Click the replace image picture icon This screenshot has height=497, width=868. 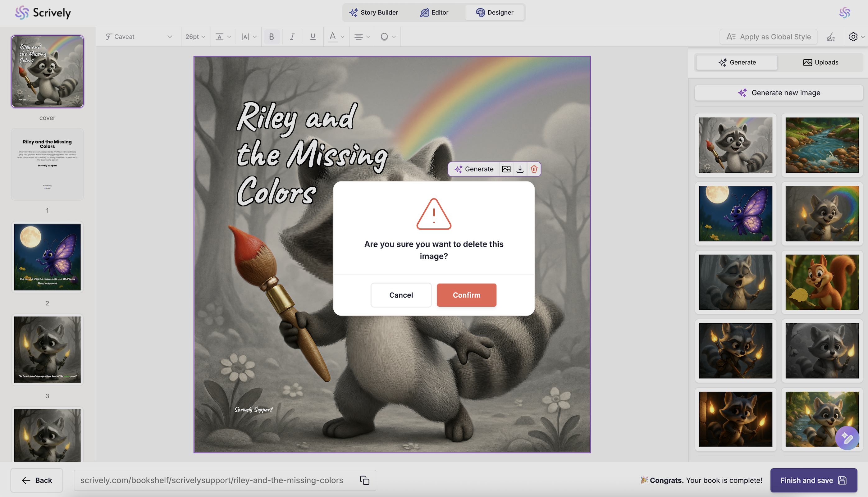pyautogui.click(x=506, y=169)
